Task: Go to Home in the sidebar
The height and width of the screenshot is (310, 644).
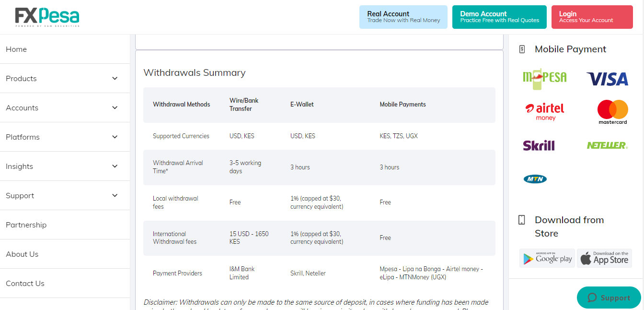Action: (65, 49)
